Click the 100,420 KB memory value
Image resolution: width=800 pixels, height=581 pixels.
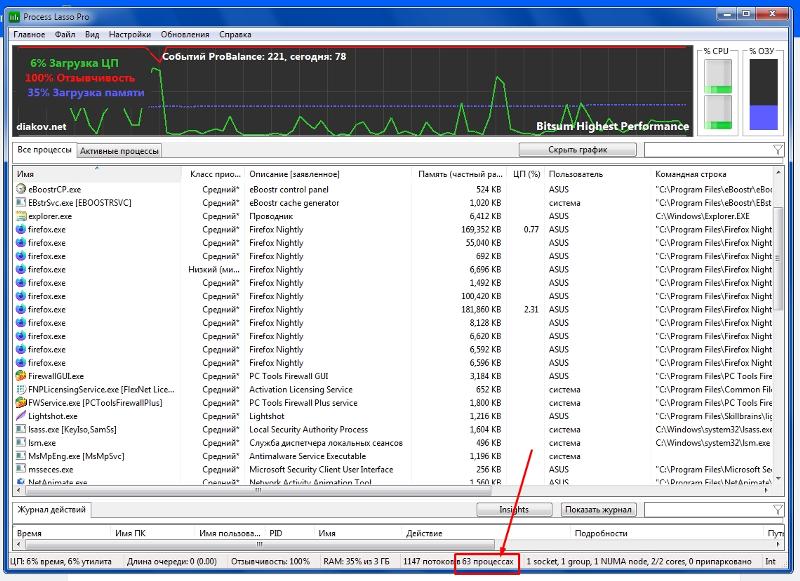point(481,296)
